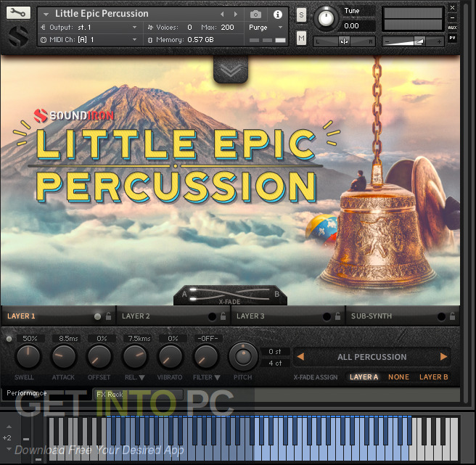Click the 4 ct cents value
476x465 pixels.
point(275,363)
